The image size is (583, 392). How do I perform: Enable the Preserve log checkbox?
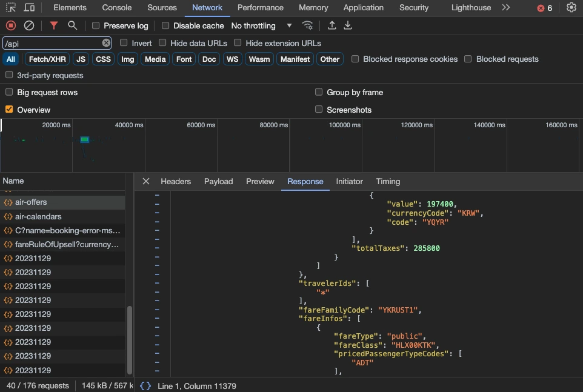pyautogui.click(x=96, y=26)
